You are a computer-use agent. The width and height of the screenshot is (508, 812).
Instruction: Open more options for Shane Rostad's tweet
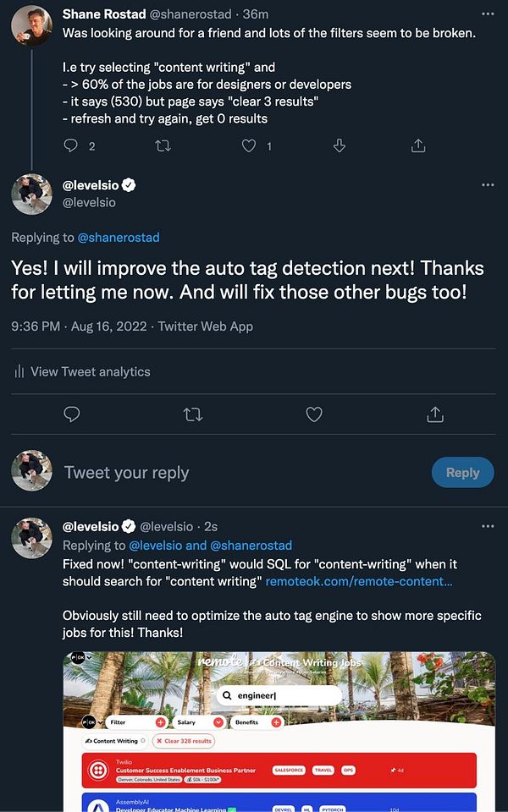[x=488, y=14]
